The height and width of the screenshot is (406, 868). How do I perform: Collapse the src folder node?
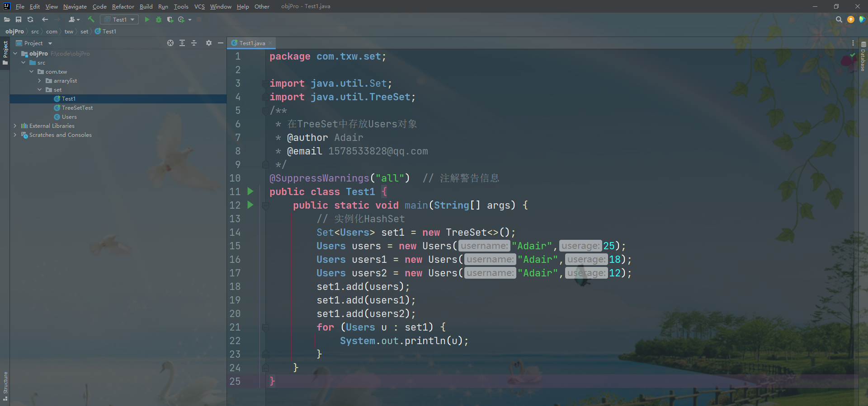(x=23, y=62)
